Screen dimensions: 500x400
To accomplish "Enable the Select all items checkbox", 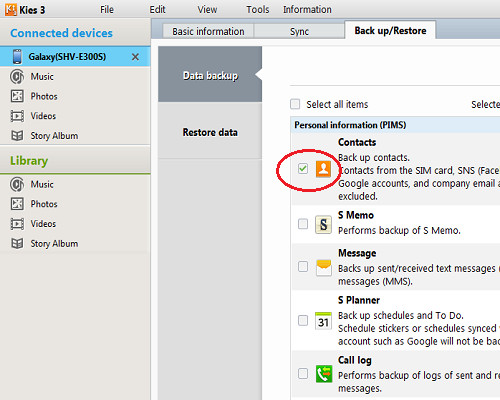I will coord(295,104).
